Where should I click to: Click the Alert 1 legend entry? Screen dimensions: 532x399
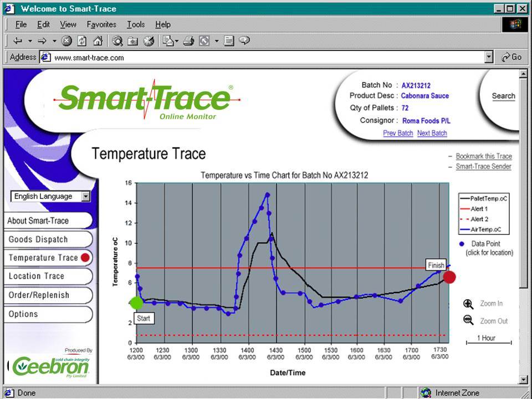point(474,209)
